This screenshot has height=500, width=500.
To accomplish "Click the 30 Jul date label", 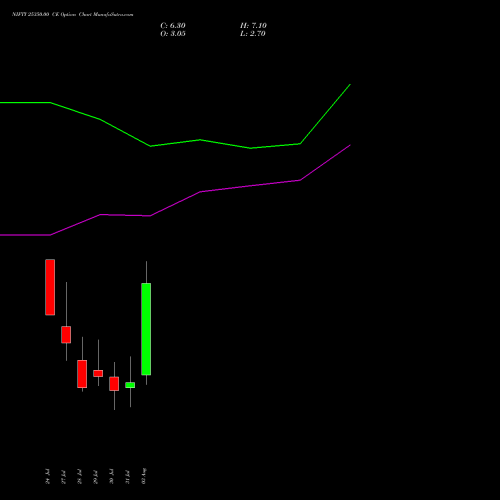I will click(112, 477).
